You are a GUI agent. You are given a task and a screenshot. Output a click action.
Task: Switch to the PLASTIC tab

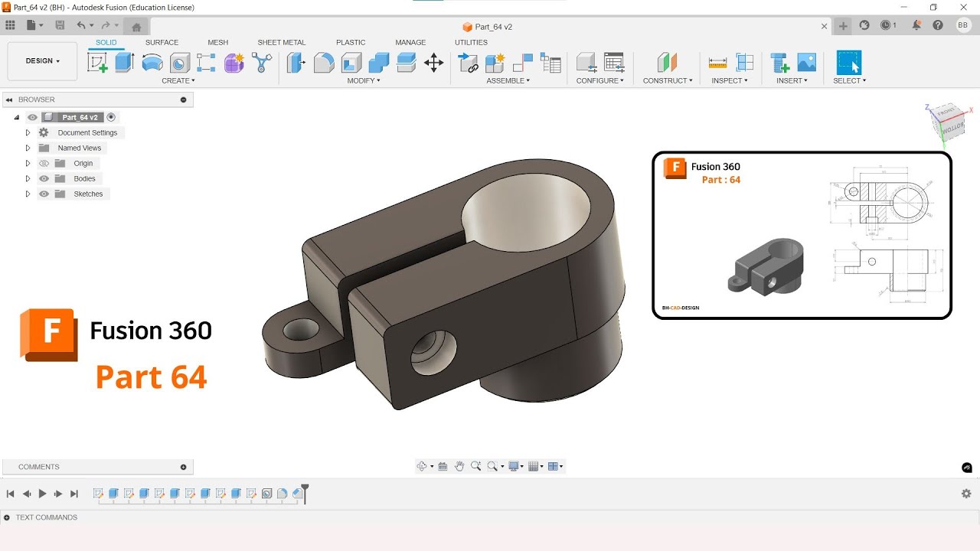pyautogui.click(x=351, y=42)
